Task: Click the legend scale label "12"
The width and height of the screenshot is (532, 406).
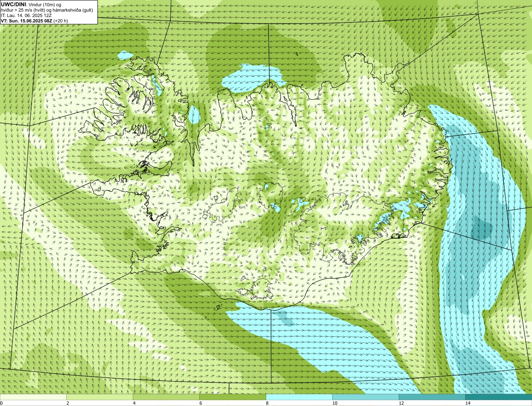Action: click(401, 403)
